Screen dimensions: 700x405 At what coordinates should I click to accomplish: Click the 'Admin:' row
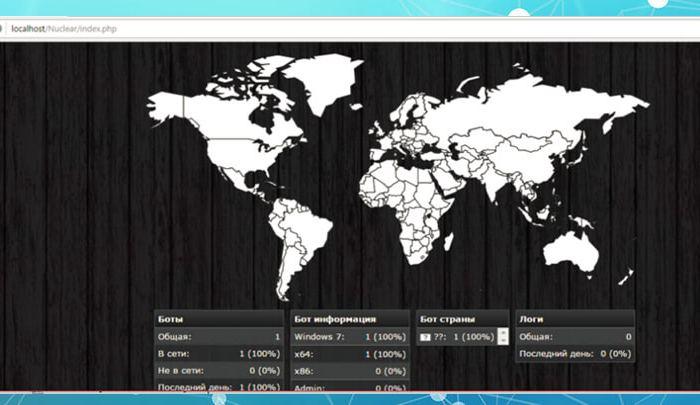point(350,387)
